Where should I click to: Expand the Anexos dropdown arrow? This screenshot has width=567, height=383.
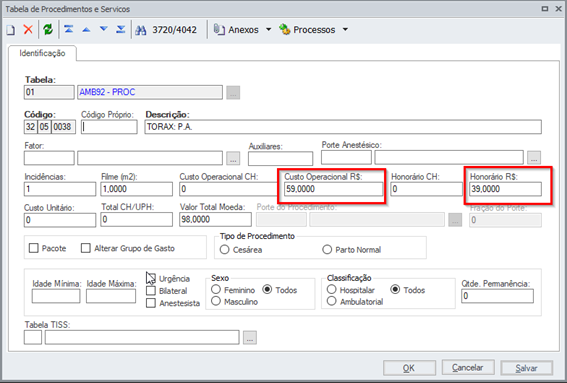[268, 30]
